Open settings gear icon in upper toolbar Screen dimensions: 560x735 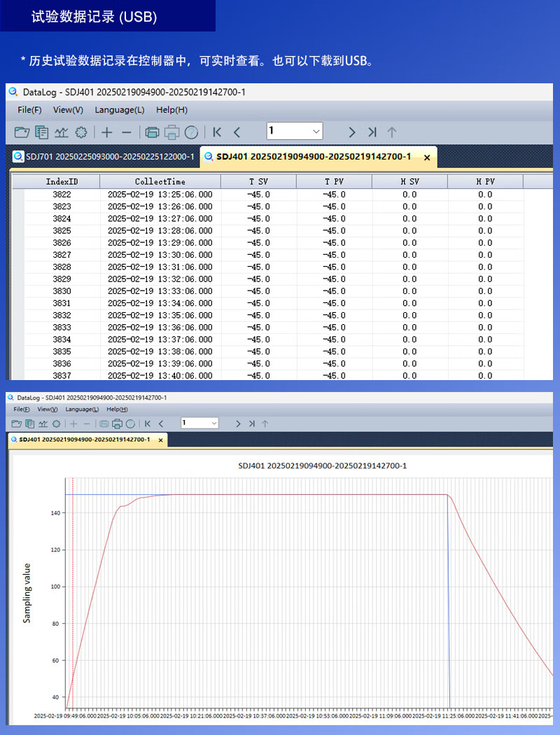point(81,132)
